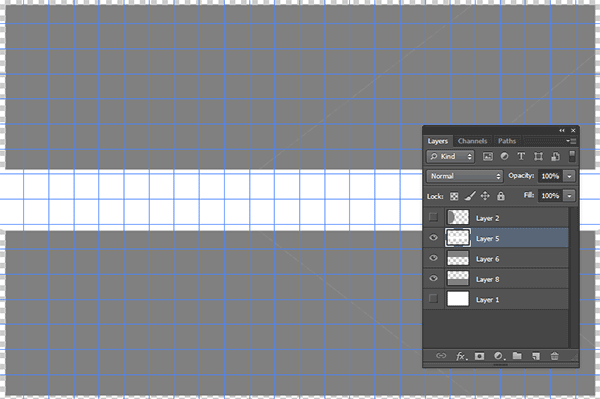Click Lock all padlock icon
The image size is (600, 399).
(501, 196)
